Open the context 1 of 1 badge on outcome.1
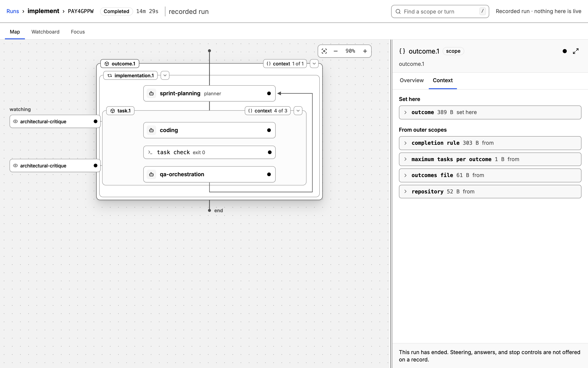This screenshot has width=588, height=368. tap(285, 64)
